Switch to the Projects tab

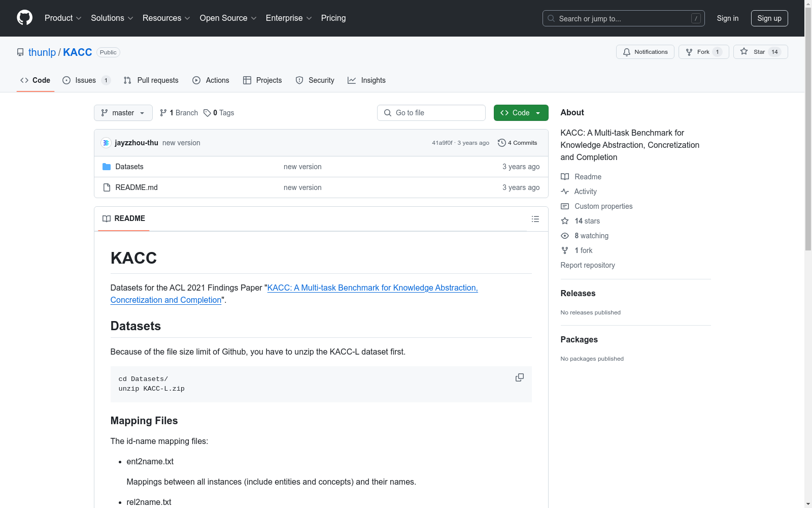click(262, 80)
